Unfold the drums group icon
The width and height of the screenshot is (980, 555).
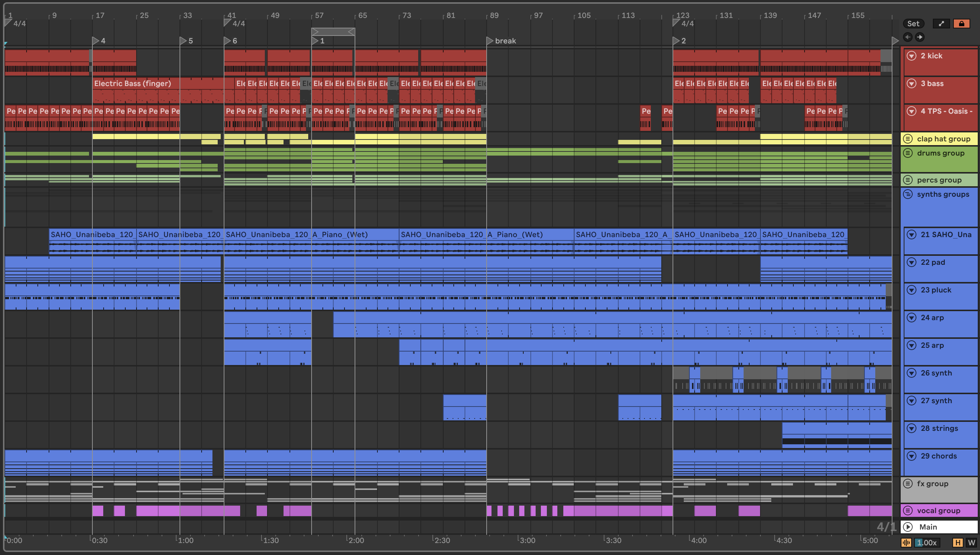click(x=908, y=153)
